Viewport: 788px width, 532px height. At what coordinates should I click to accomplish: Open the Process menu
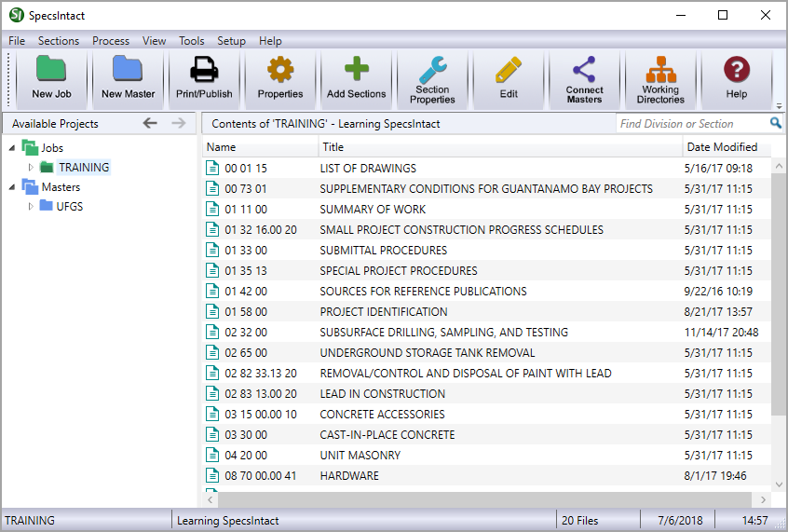coord(111,41)
